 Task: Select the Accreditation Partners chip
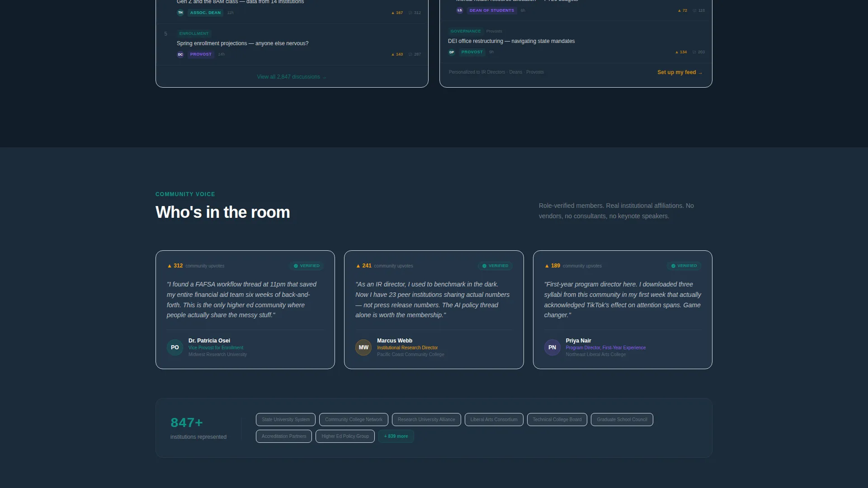click(x=284, y=436)
